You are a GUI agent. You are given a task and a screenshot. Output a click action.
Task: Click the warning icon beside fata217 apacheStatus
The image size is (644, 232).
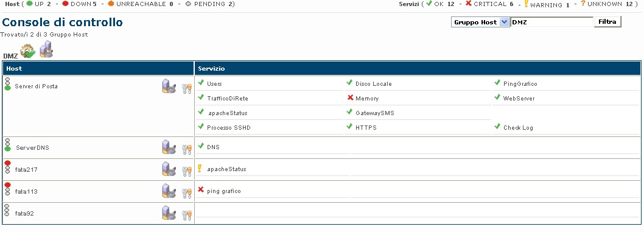point(200,168)
